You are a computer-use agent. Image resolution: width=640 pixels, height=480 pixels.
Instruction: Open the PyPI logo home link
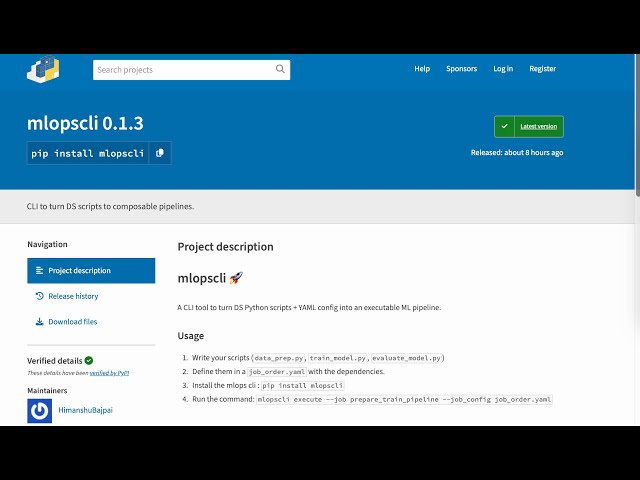[x=43, y=69]
